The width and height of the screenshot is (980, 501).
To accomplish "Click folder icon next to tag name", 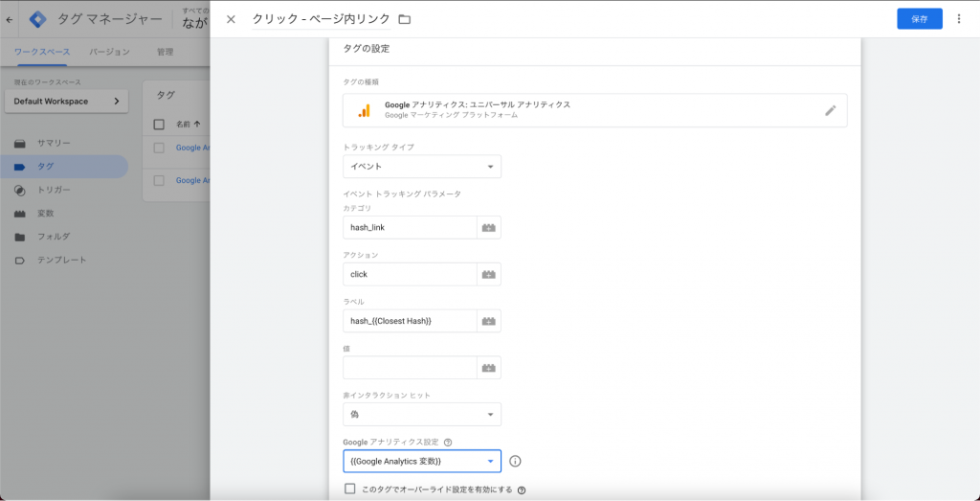I will point(405,19).
